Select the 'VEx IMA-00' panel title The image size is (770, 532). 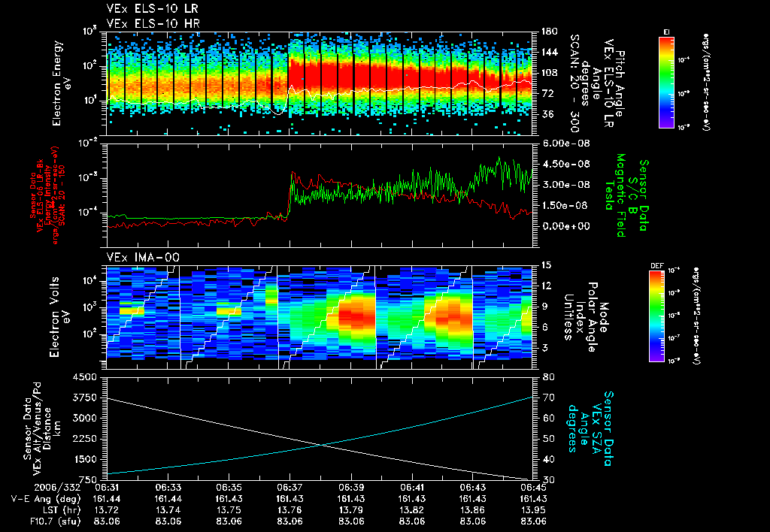pos(143,257)
